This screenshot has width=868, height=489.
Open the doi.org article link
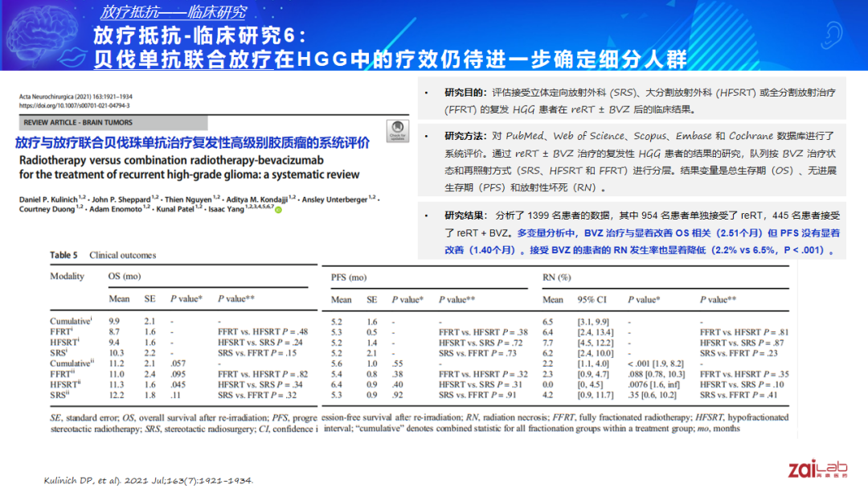(74, 105)
